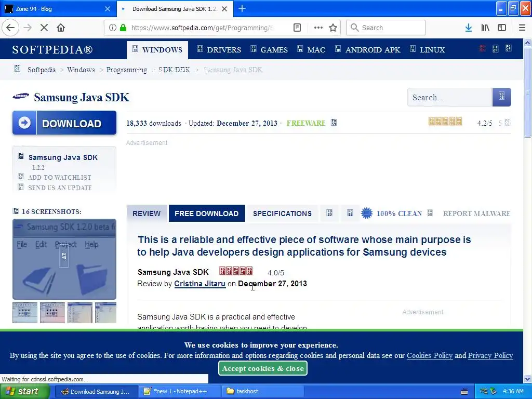Image resolution: width=532 pixels, height=399 pixels.
Task: Focus the Softpedia site Search field
Action: 449,97
